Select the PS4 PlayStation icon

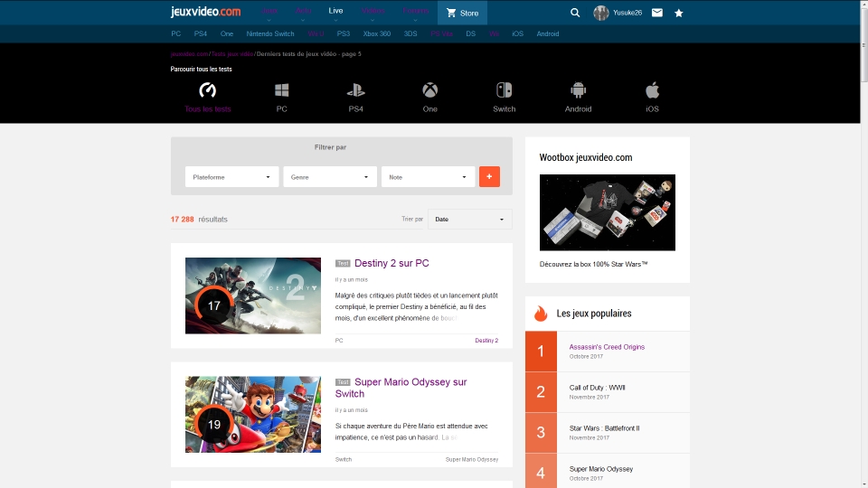tap(356, 90)
